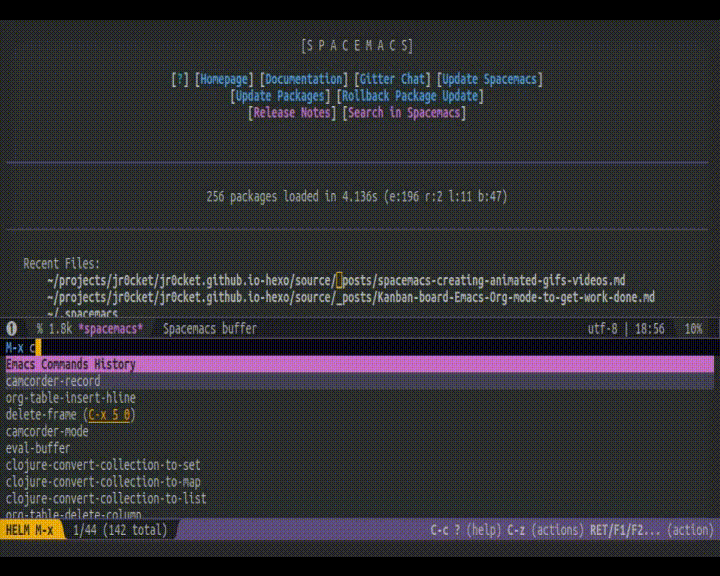Select camcorder-mode command candidate
This screenshot has height=576, width=720.
point(47,432)
